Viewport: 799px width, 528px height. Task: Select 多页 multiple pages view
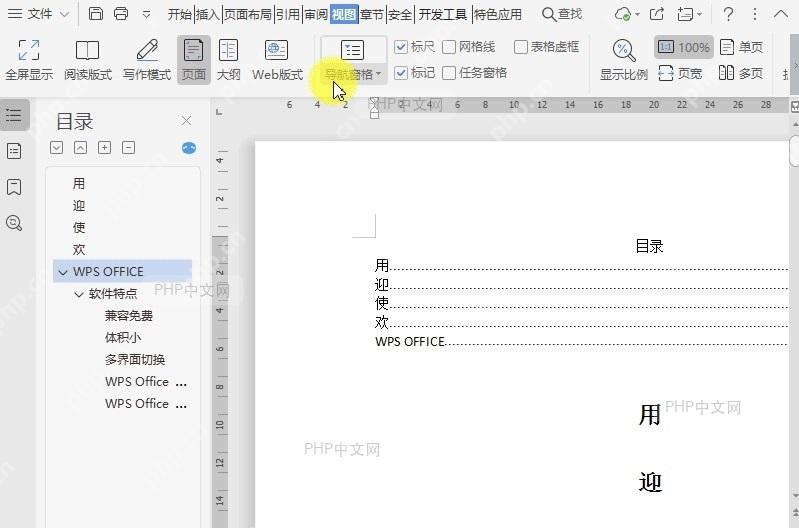coord(741,73)
